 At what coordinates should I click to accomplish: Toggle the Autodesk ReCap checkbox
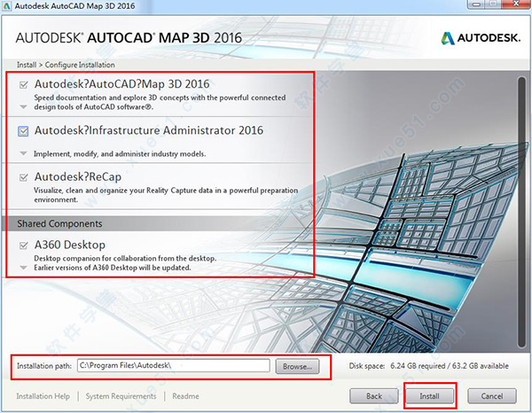[23, 177]
